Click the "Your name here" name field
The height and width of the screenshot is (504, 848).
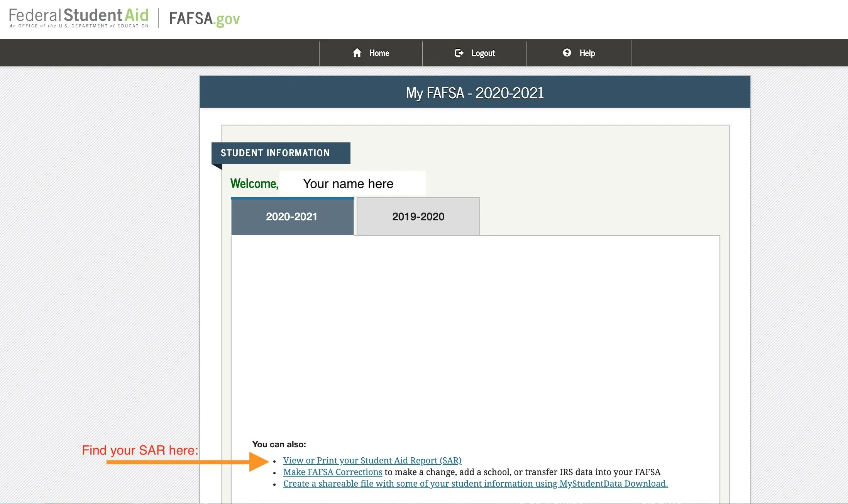point(349,183)
